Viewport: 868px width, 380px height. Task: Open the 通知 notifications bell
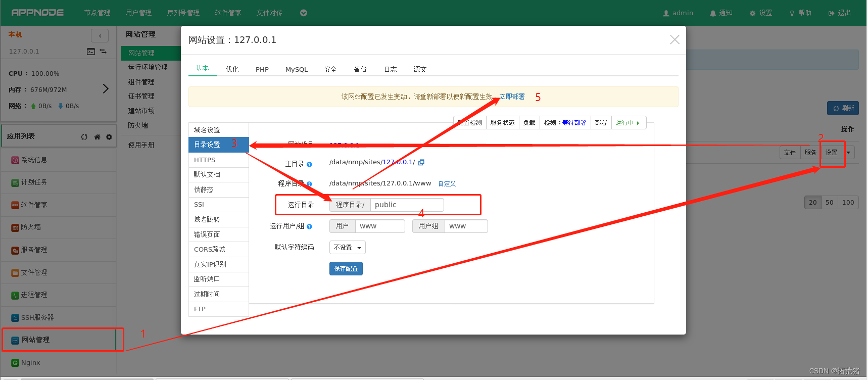pos(721,13)
